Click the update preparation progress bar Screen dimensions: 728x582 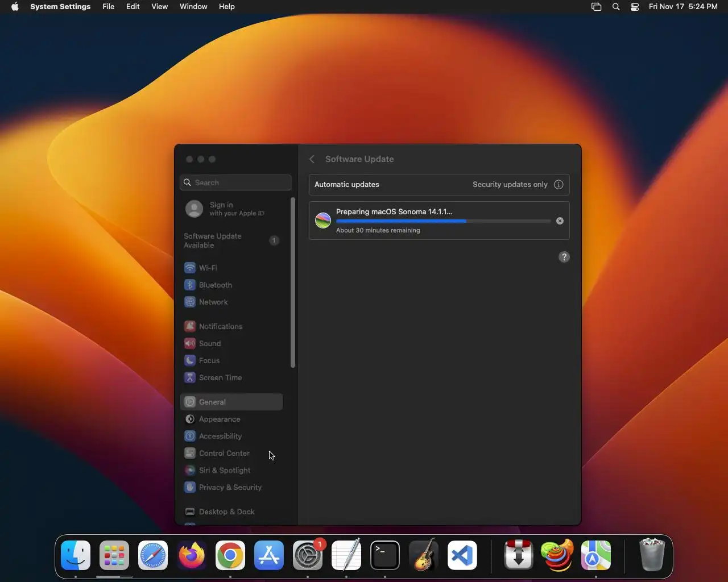[443, 221]
